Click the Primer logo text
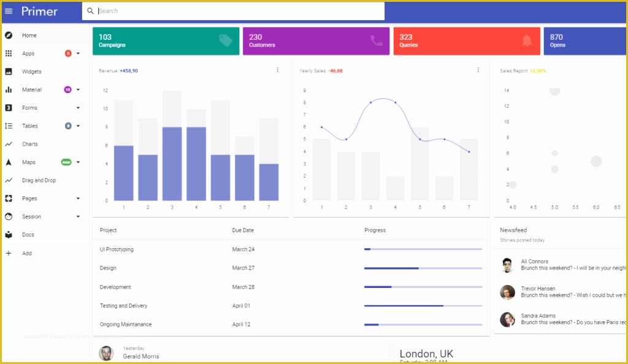The image size is (628, 364). tap(39, 11)
